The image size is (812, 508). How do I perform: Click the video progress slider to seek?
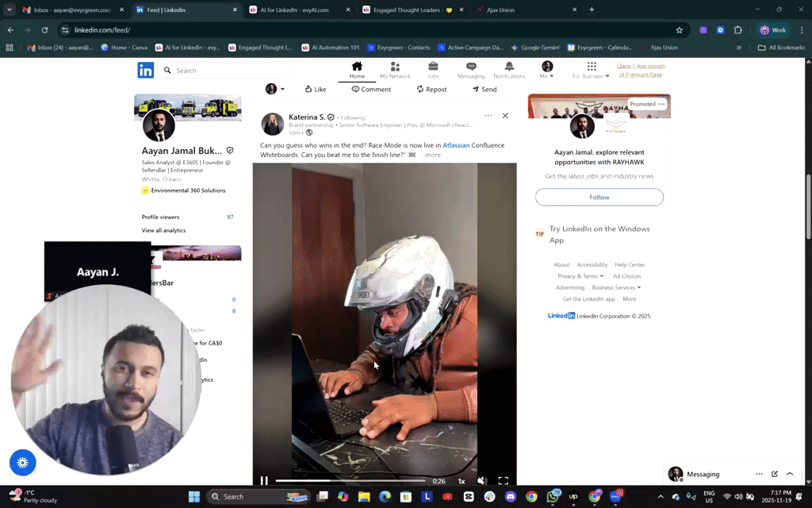pyautogui.click(x=357, y=479)
